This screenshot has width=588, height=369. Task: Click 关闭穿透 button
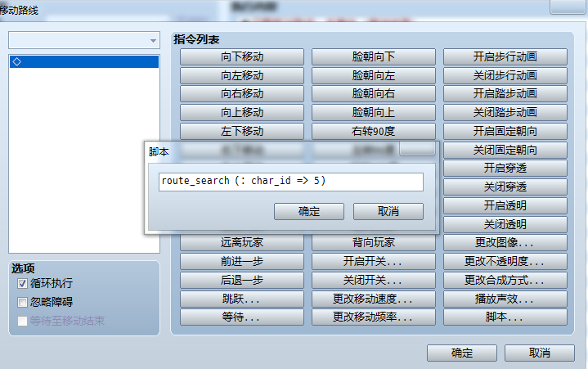pos(505,187)
